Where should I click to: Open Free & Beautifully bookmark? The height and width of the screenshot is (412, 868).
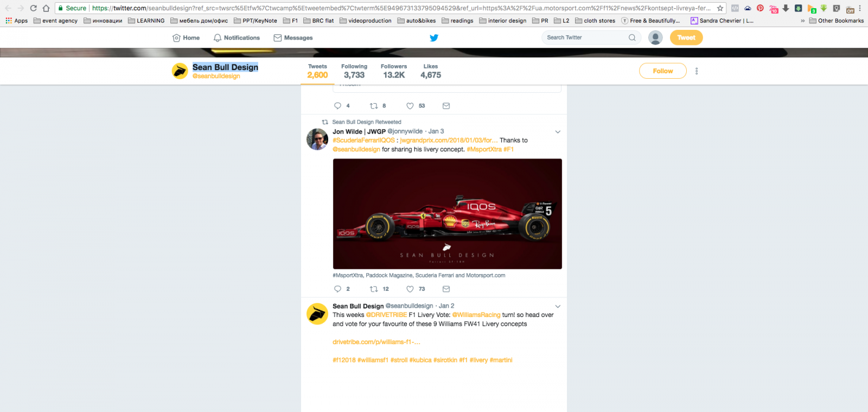pos(650,21)
